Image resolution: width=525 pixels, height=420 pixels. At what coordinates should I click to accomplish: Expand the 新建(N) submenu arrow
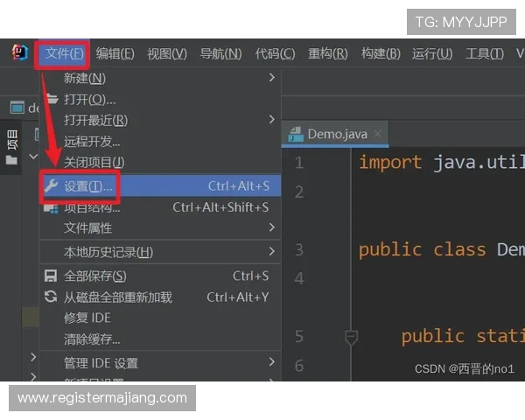click(x=272, y=78)
